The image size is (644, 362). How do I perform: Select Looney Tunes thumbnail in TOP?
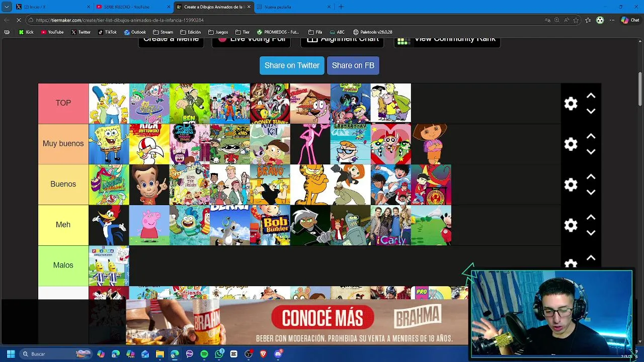(x=270, y=104)
